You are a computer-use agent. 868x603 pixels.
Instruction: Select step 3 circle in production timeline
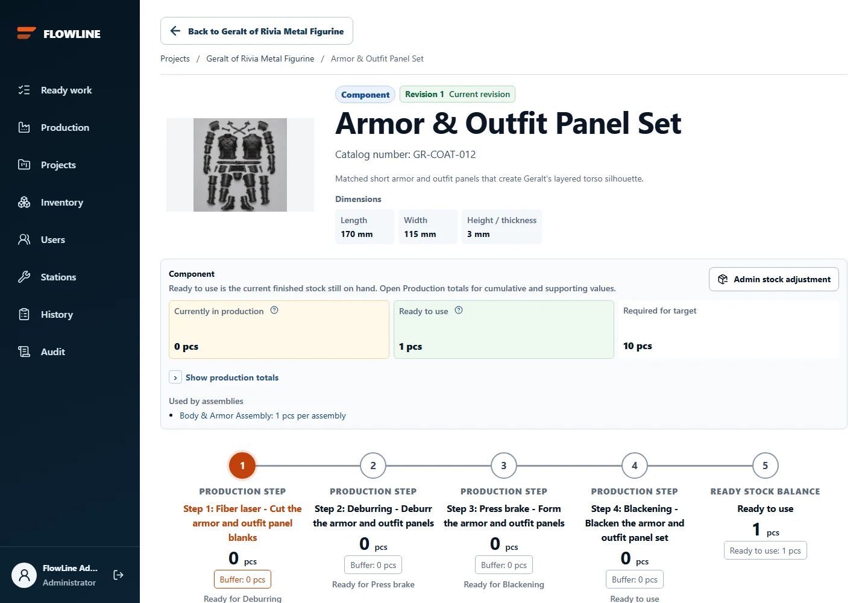[504, 466]
